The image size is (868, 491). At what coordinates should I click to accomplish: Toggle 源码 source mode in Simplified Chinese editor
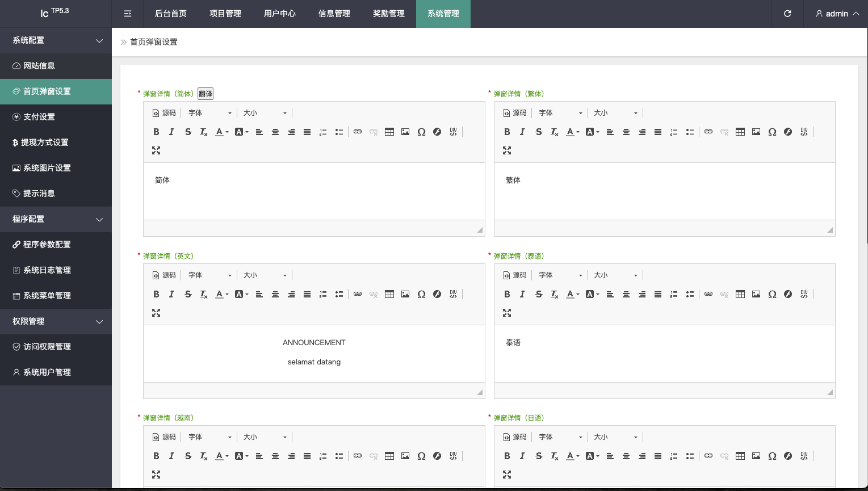coord(164,113)
